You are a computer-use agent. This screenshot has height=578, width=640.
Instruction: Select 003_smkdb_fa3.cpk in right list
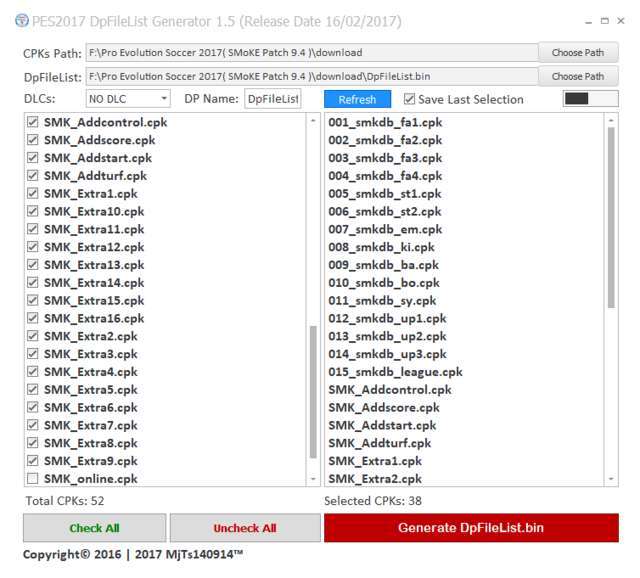pos(385,158)
